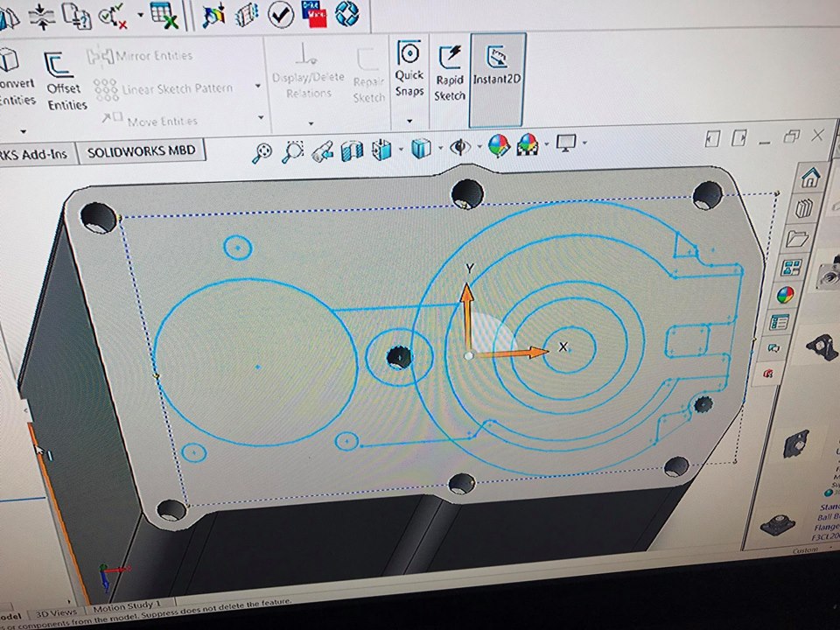Viewport: 840px width, 630px height.
Task: Open Edit Appearance color sphere
Action: pyautogui.click(x=498, y=145)
